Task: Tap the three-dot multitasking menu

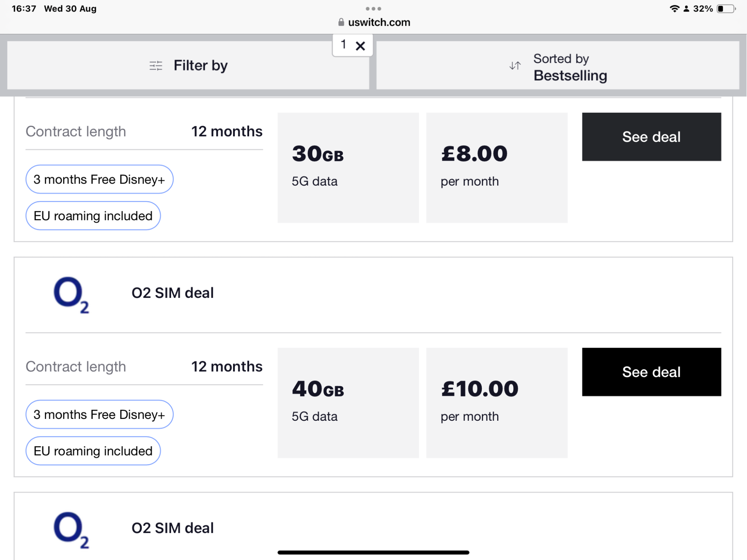Action: (x=373, y=9)
